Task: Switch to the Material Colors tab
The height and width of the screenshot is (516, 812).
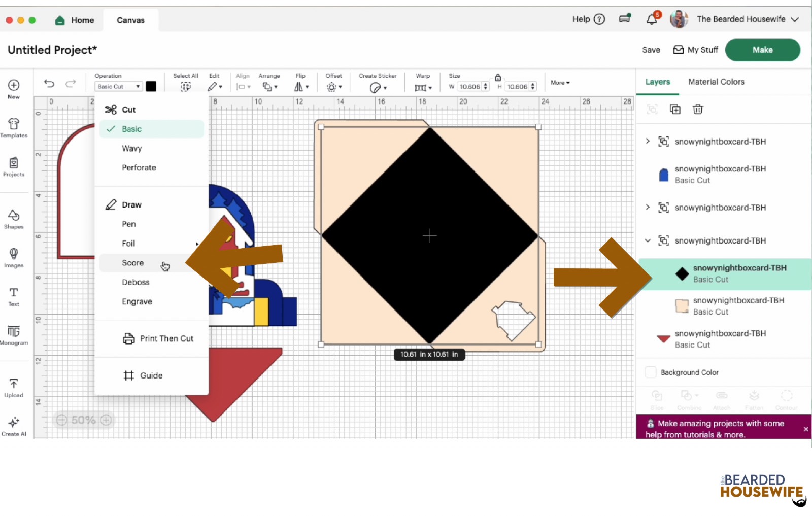Action: pos(716,82)
